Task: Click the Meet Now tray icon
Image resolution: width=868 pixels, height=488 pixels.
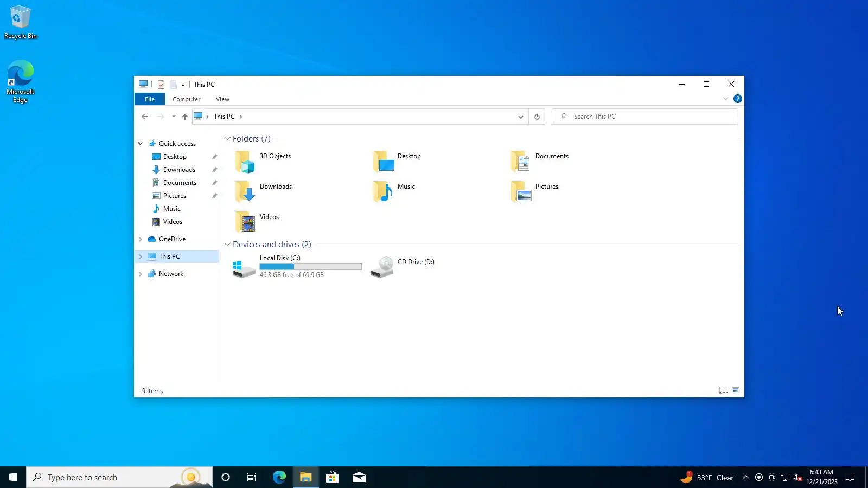Action: click(x=772, y=478)
